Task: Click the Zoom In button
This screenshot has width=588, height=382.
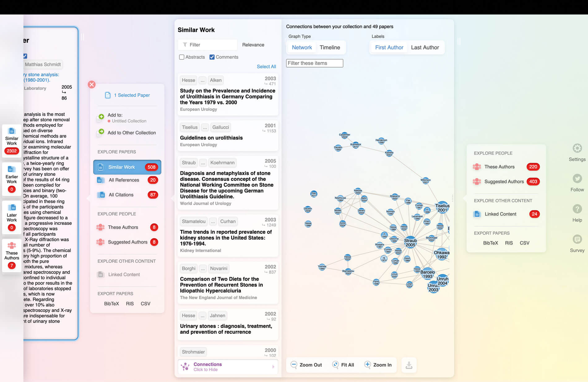Action: click(378, 365)
